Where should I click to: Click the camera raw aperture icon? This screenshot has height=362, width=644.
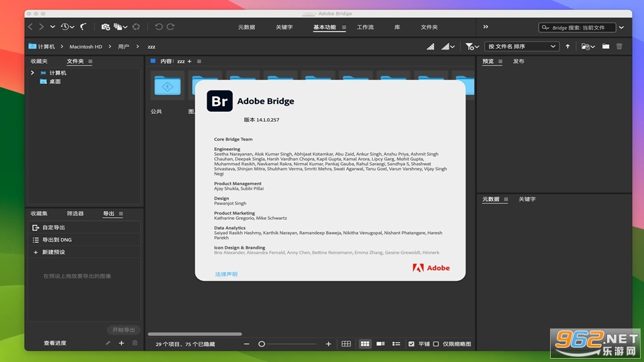coord(136,27)
